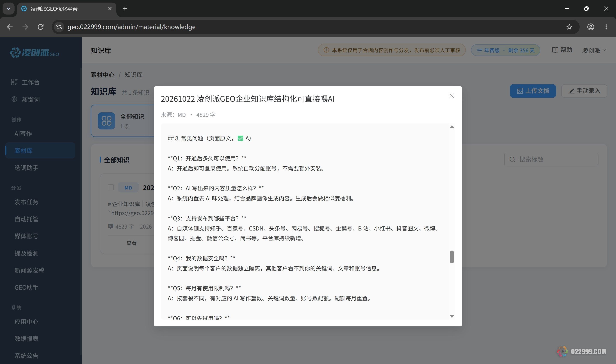
Task: Click the dialog title text 20261022 凌创派GEO
Action: click(247, 99)
